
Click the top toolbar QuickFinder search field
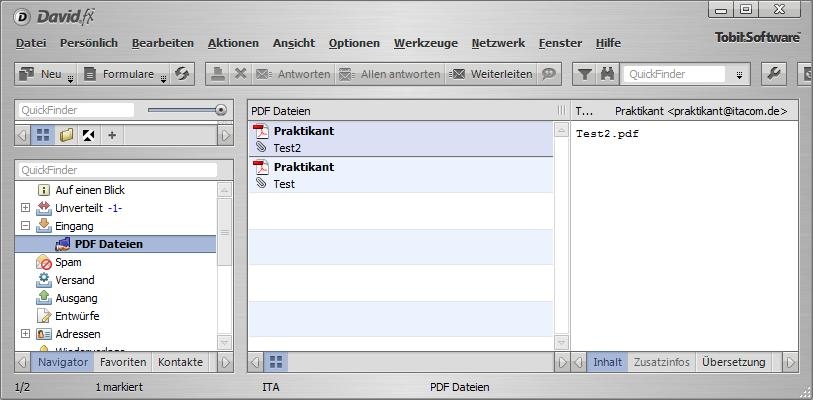point(674,74)
